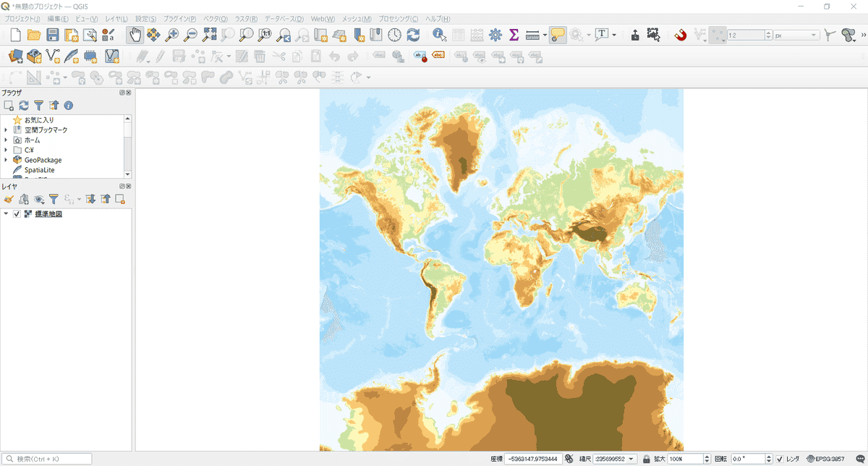This screenshot has height=466, width=868.
Task: Select the Zoom Out magnifier tool
Action: (191, 35)
